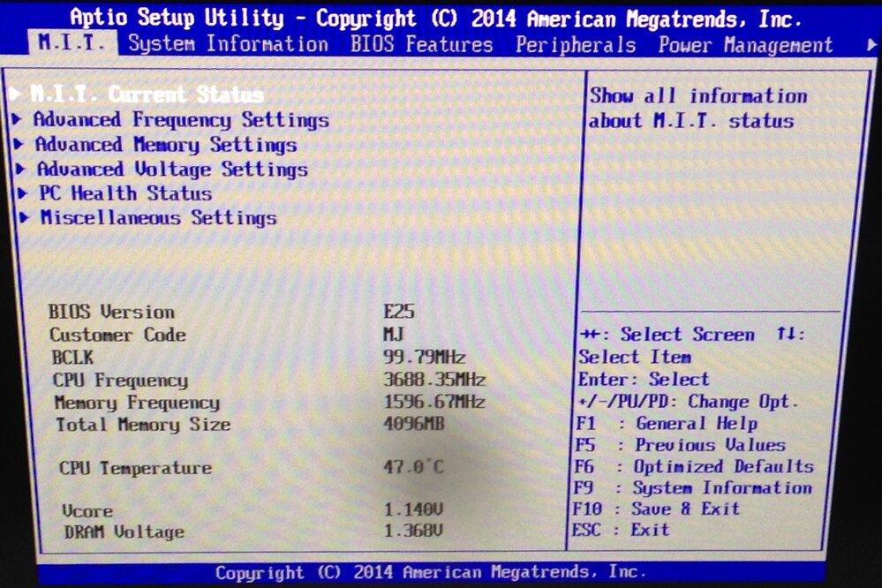Click the right arrow showing more tabs
This screenshot has height=588, width=882.
[x=872, y=44]
